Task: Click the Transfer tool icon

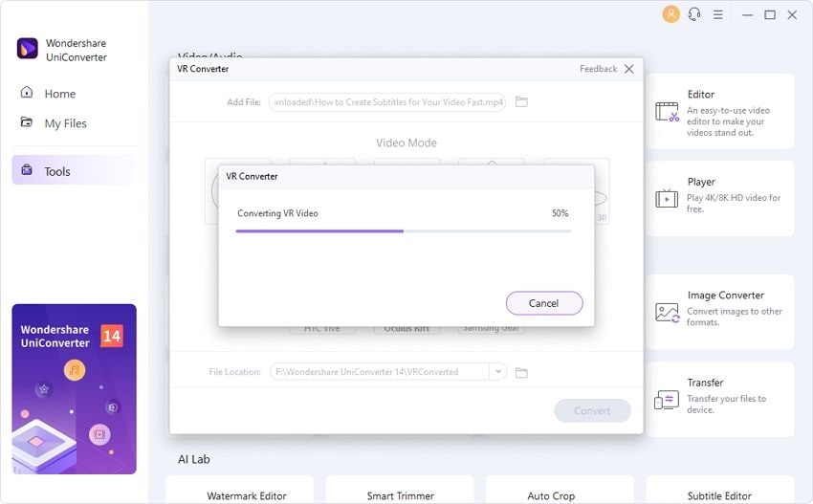Action: pos(667,399)
